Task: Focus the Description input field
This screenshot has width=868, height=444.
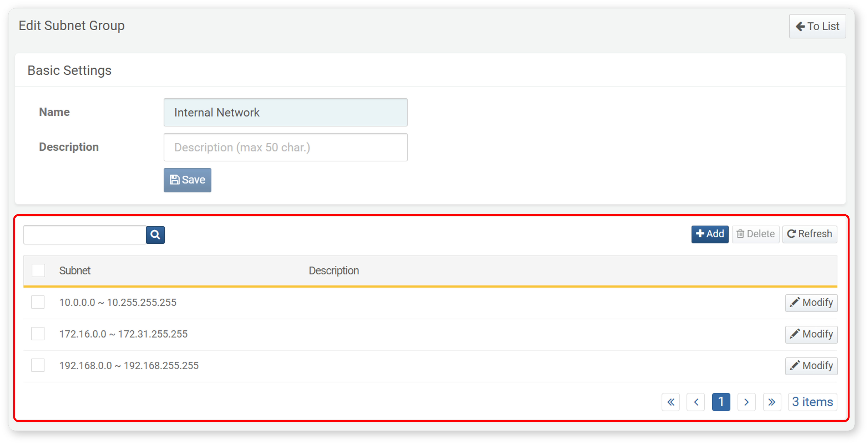Action: (x=285, y=147)
